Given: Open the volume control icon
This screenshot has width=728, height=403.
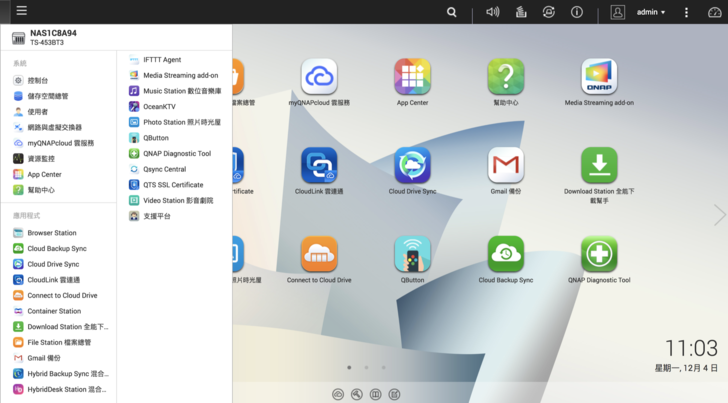Looking at the screenshot, I should pyautogui.click(x=493, y=12).
